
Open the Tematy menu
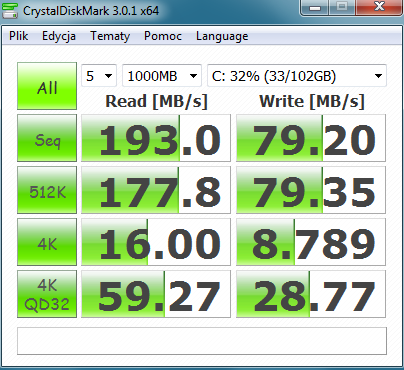click(x=110, y=36)
